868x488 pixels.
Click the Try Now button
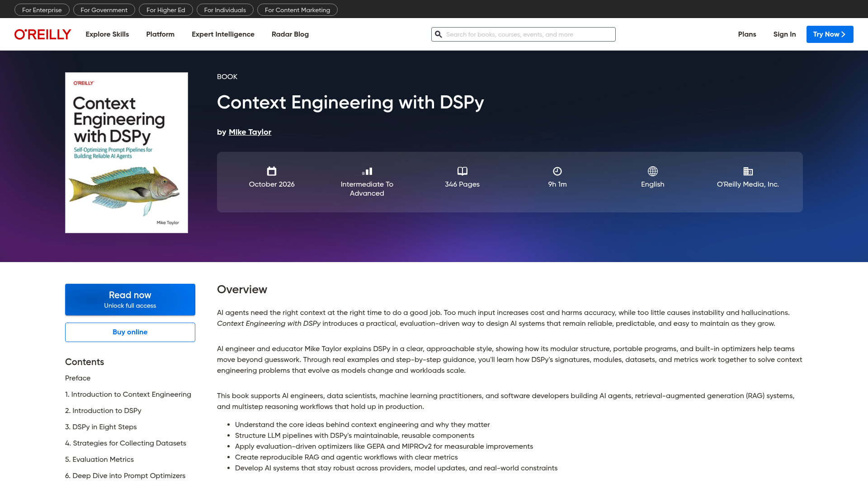click(830, 34)
